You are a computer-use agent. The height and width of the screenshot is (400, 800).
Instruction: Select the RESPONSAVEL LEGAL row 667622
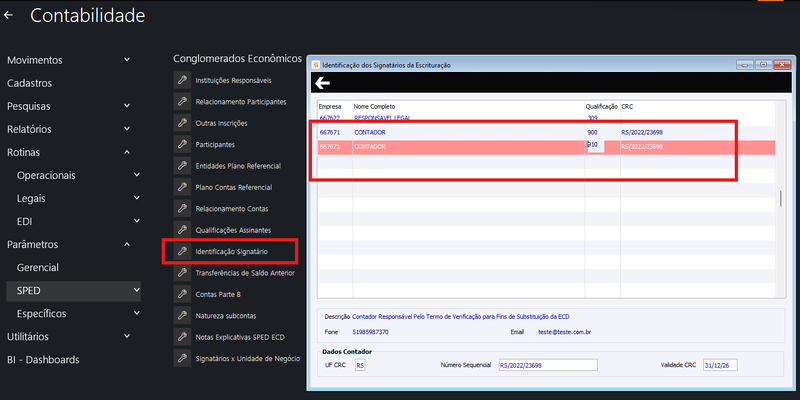[x=546, y=118]
